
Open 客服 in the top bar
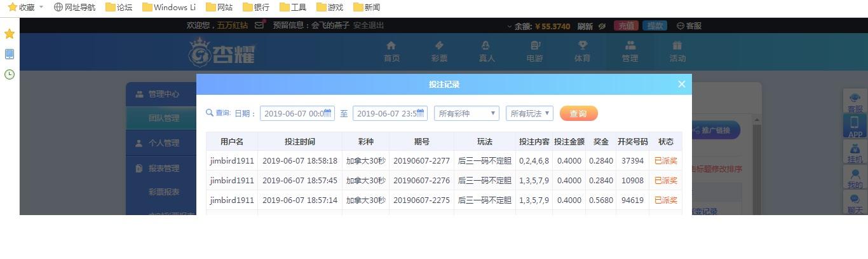pos(689,26)
